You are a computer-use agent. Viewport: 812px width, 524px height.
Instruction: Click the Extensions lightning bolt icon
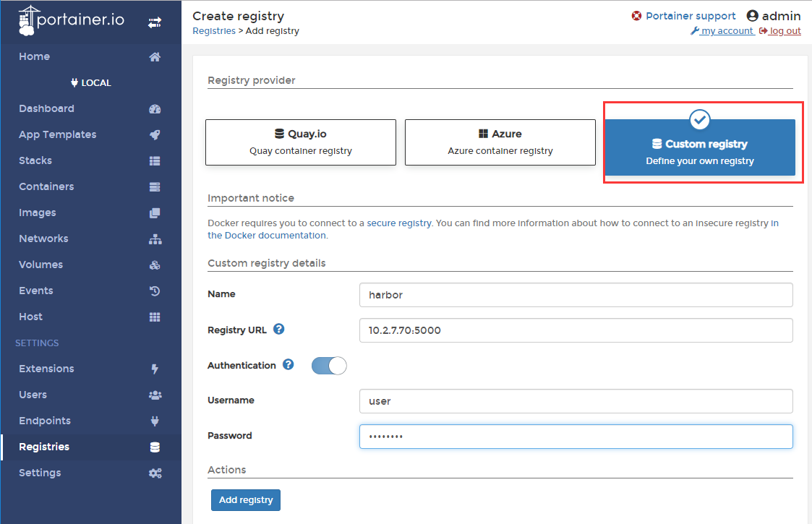pyautogui.click(x=154, y=369)
